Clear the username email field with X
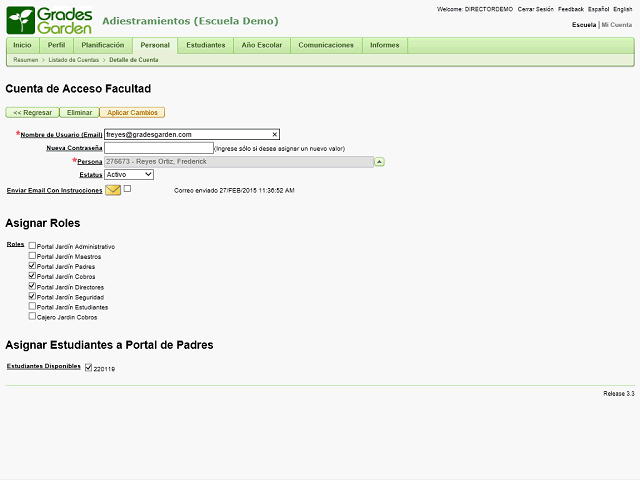640x480 pixels. (x=275, y=134)
